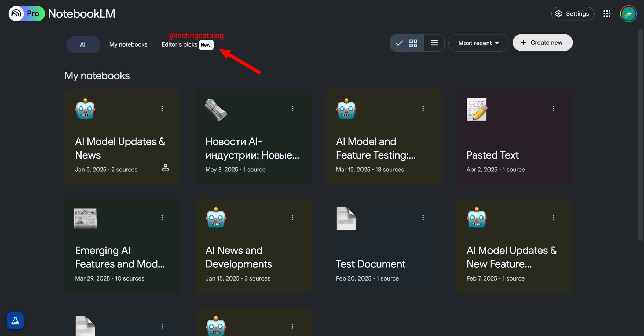Click the shared notebook person icon

pyautogui.click(x=166, y=167)
